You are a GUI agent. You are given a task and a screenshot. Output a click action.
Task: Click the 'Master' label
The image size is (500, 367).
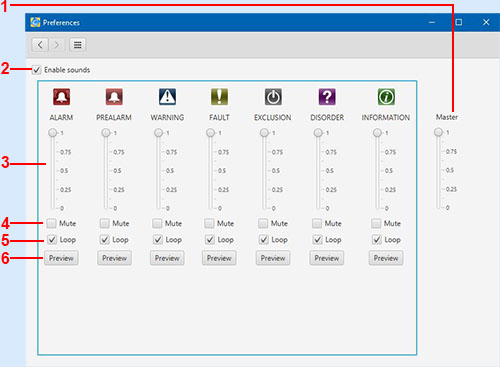447,117
